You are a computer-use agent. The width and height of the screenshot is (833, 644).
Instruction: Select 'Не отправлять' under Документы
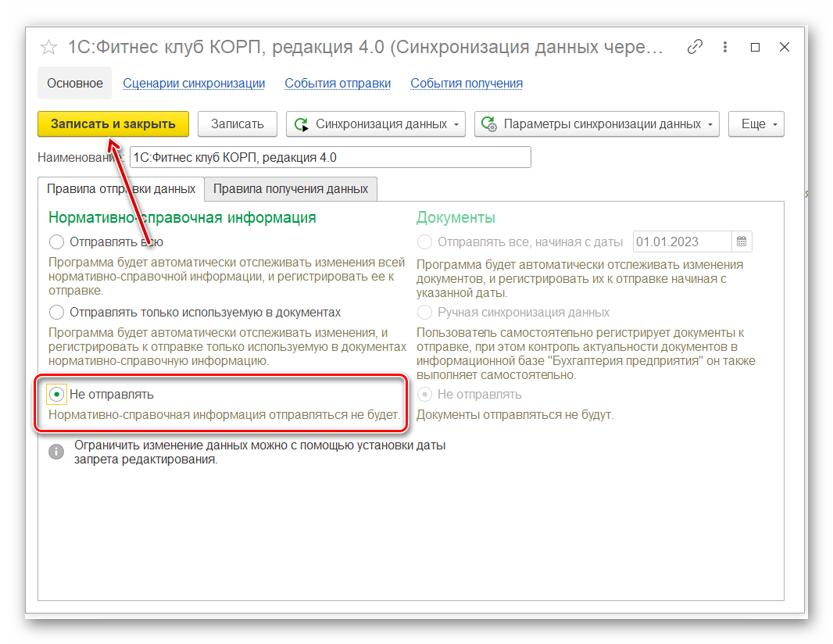point(424,394)
